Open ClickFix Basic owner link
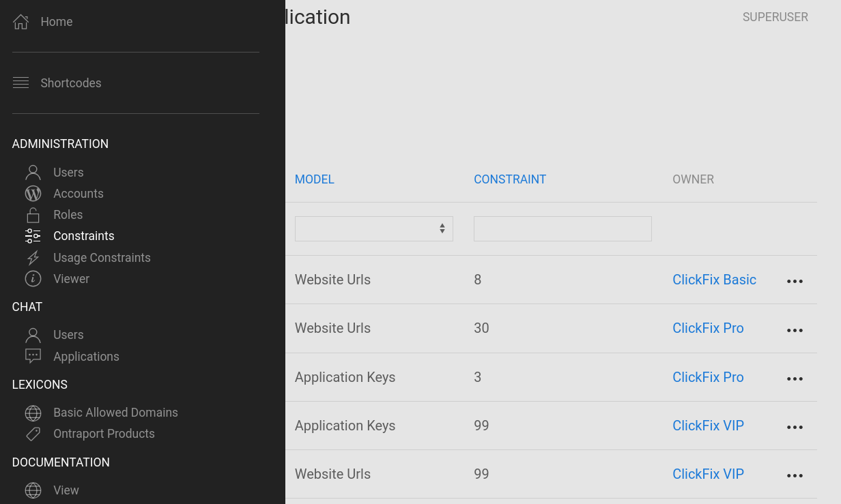The image size is (841, 504). [x=714, y=280]
